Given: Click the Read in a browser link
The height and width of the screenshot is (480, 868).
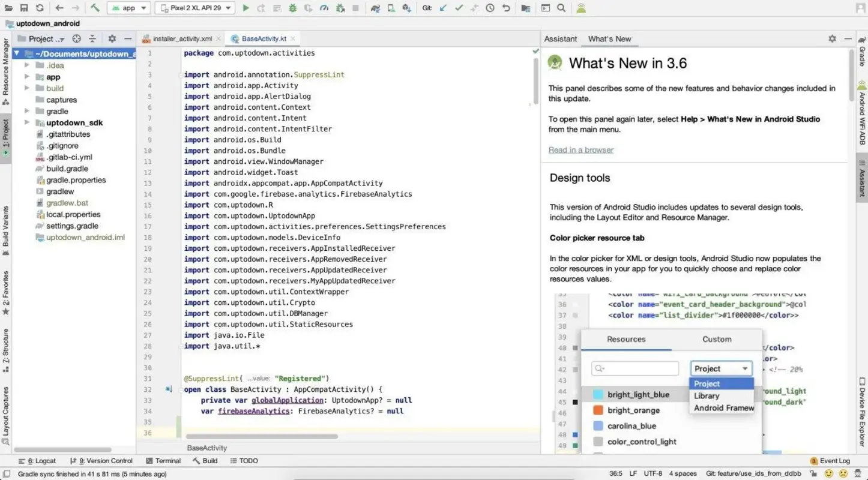Looking at the screenshot, I should click(x=580, y=149).
